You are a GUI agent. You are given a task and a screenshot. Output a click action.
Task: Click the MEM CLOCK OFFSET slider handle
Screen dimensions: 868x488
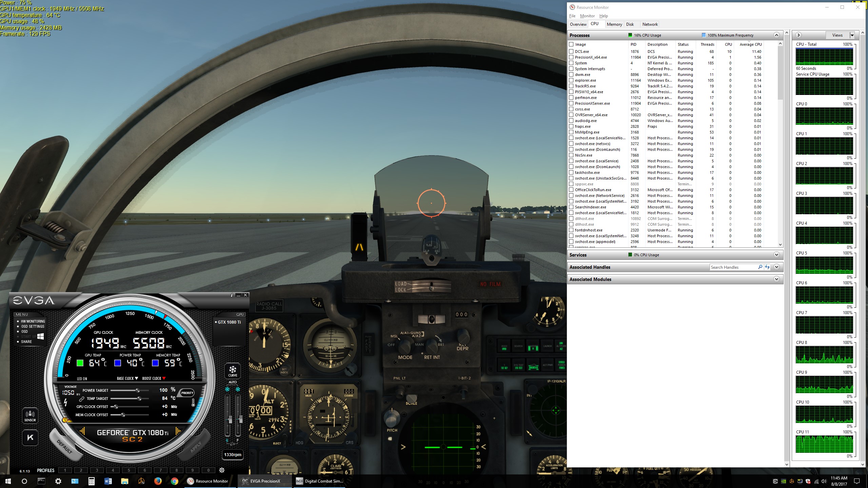point(123,415)
